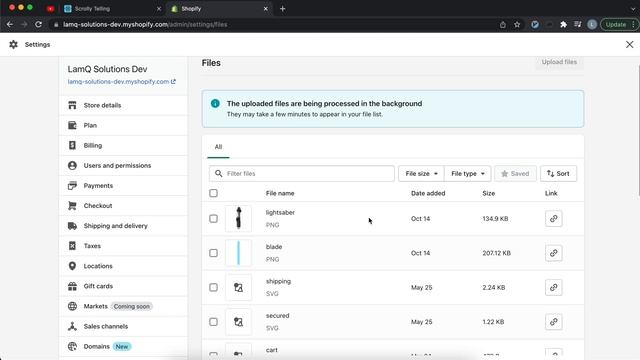
Task: Click the Filter files search field
Action: (302, 173)
